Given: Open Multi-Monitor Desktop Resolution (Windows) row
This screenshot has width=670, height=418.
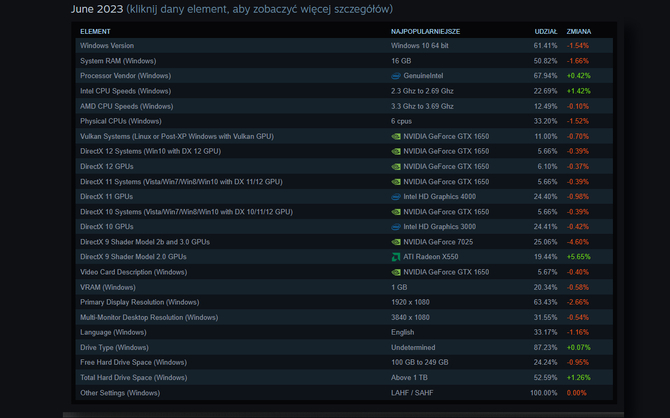Looking at the screenshot, I should pyautogui.click(x=344, y=317).
